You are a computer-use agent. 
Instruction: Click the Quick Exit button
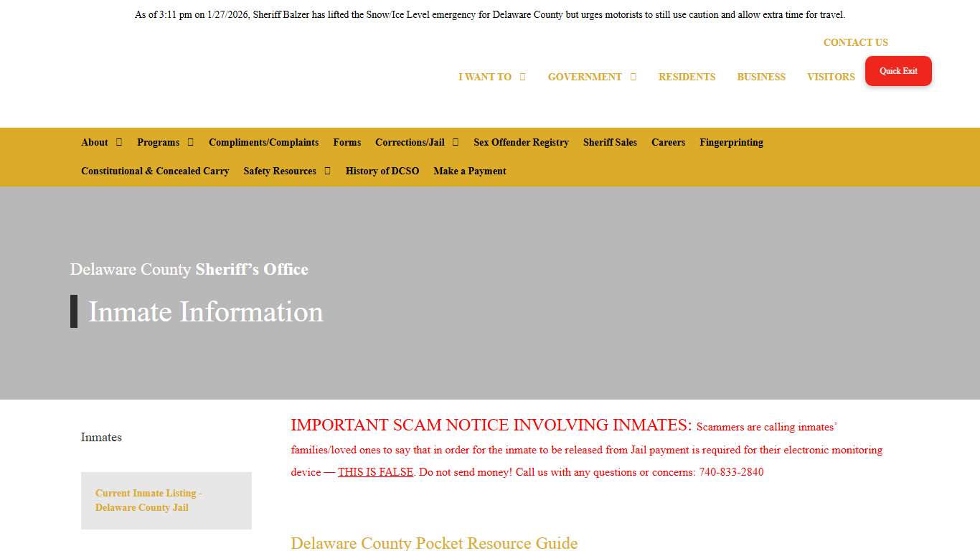898,70
